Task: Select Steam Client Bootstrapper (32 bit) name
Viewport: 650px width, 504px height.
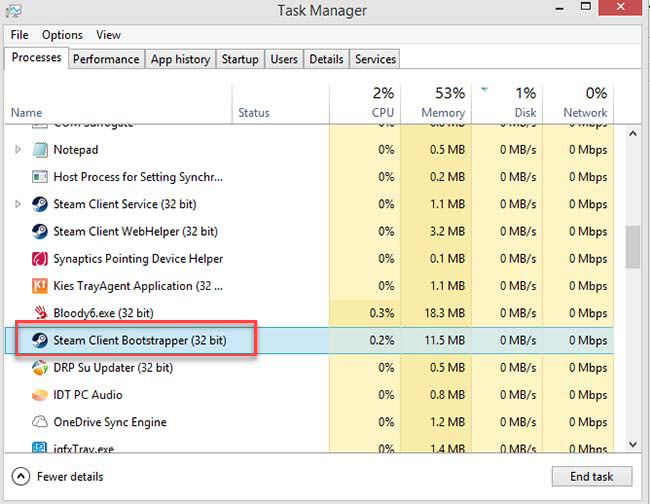Action: [x=140, y=340]
